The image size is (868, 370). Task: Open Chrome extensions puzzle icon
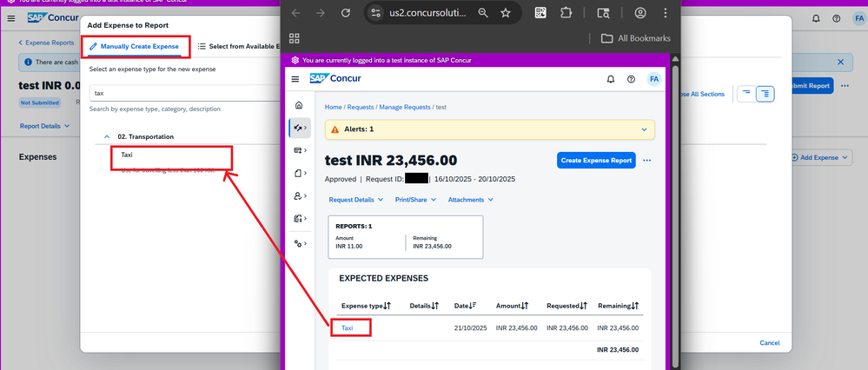click(x=565, y=13)
